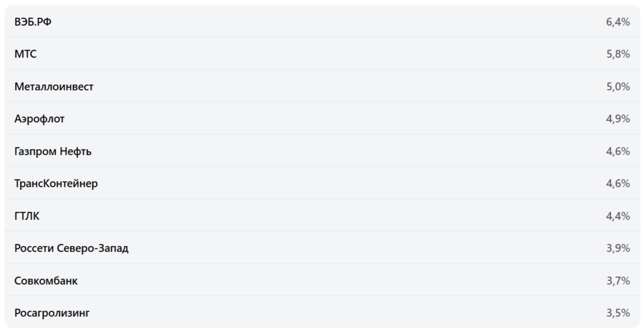Select the 4,9% value for Аэрофлот
The image size is (644, 331).
point(618,119)
